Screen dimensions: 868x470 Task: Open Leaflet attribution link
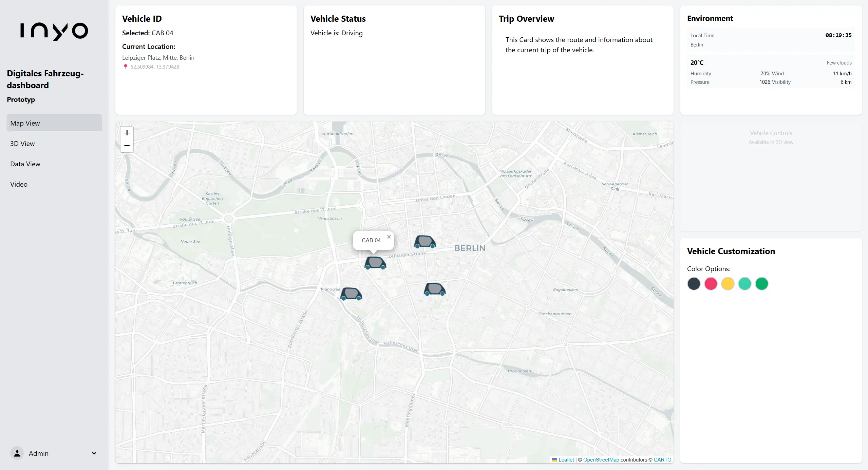[x=566, y=460]
